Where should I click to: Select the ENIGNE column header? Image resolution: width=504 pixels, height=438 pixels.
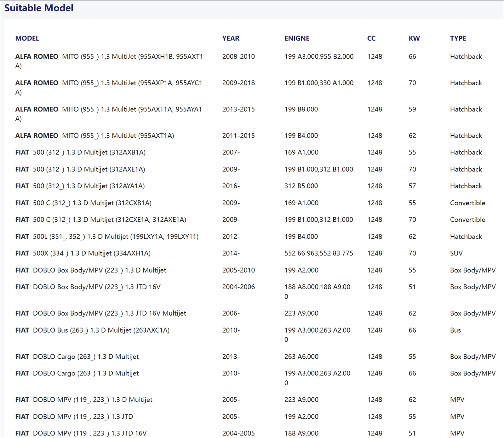pyautogui.click(x=297, y=38)
